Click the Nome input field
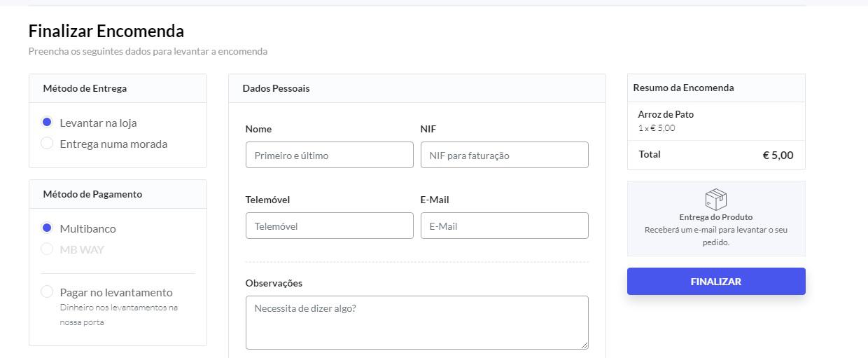Screen dimensions: 868x358 pos(329,155)
